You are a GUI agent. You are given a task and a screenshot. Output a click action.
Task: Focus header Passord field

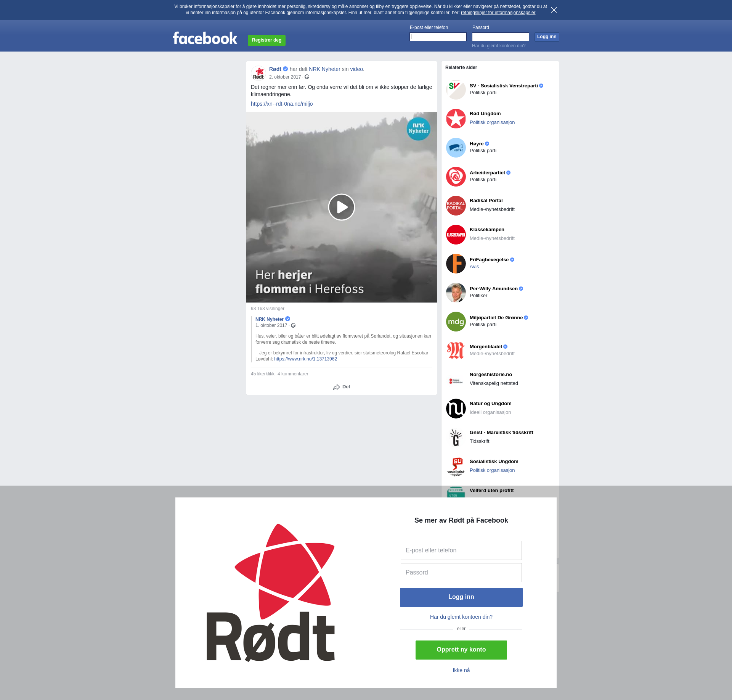tap(501, 37)
